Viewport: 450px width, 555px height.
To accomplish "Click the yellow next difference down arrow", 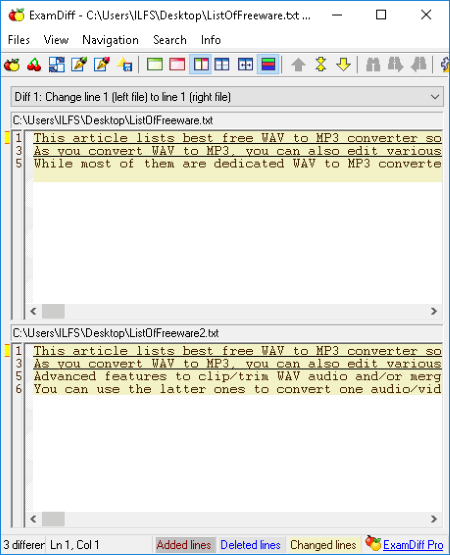I will click(343, 65).
